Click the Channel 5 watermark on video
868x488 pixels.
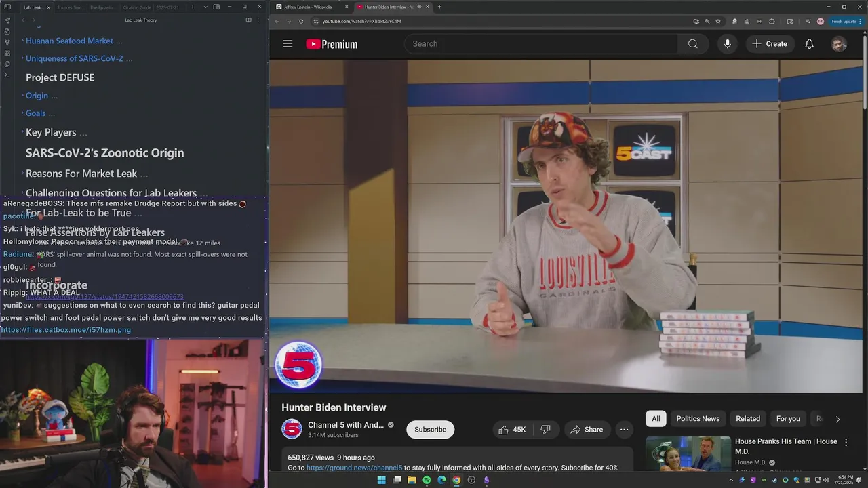pos(298,365)
